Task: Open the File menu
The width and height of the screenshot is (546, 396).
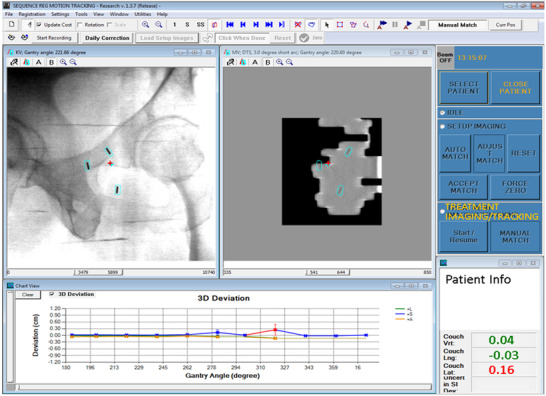Action: point(9,14)
